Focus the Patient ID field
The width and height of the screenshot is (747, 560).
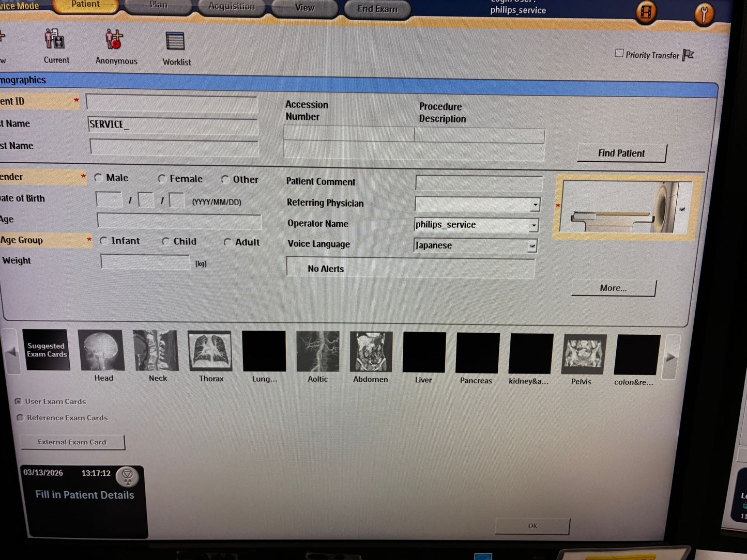coord(172,102)
